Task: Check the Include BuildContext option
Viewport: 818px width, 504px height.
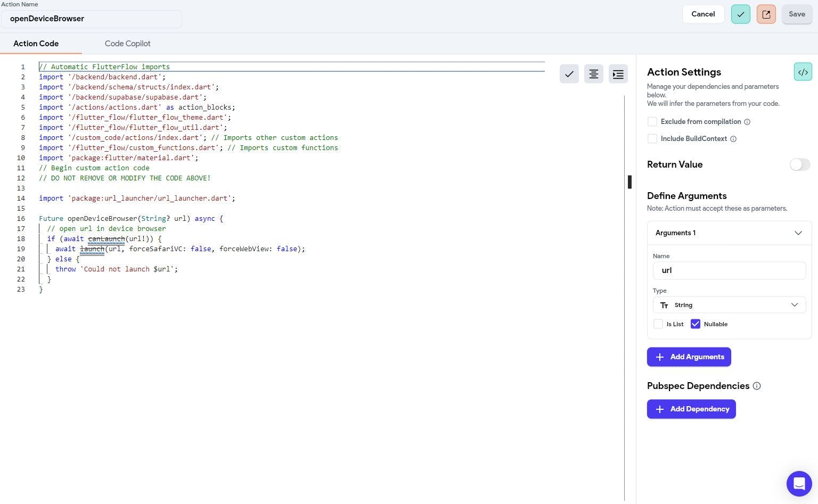Action: point(652,139)
